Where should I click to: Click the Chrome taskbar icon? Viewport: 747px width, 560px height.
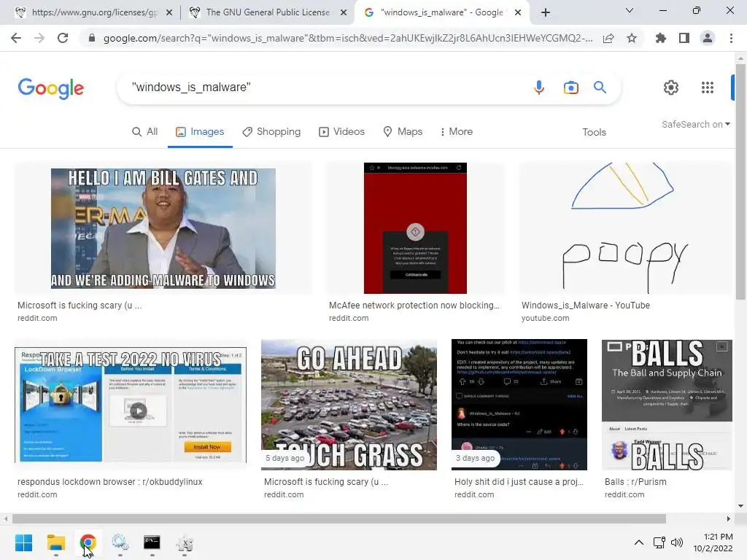[x=88, y=542]
